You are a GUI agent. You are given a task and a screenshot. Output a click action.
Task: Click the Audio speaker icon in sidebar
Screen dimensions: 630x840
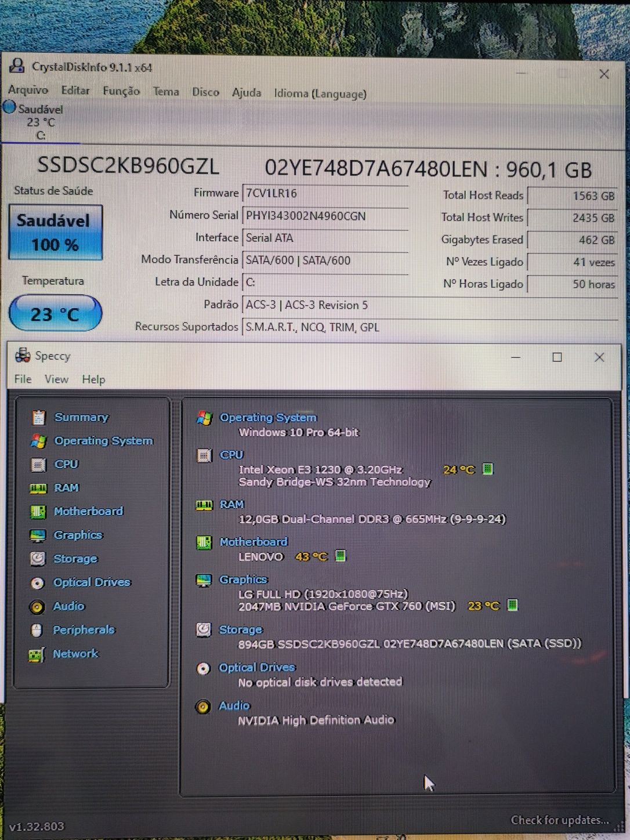pyautogui.click(x=37, y=607)
